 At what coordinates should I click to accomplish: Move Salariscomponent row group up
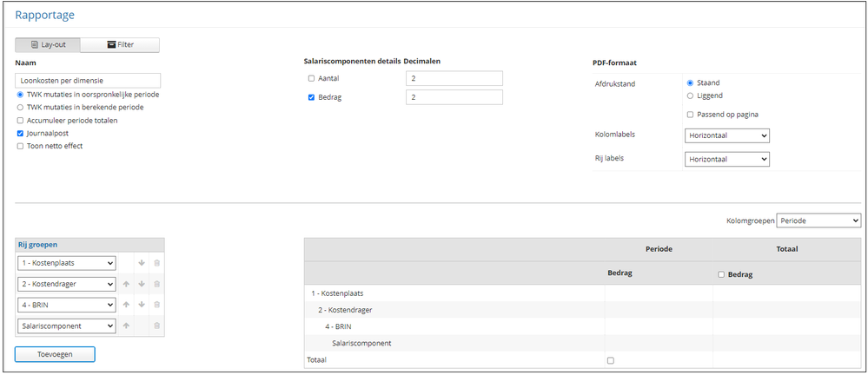click(125, 326)
